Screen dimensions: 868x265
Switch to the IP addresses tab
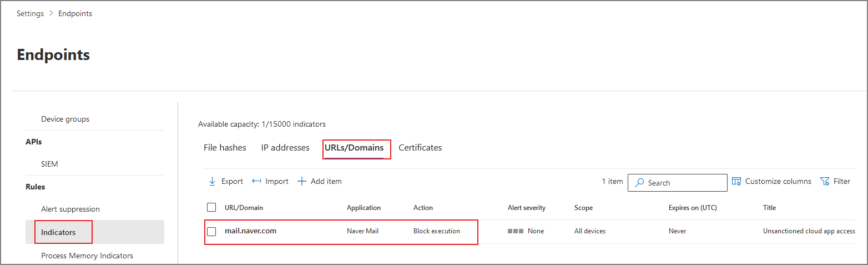pyautogui.click(x=285, y=148)
